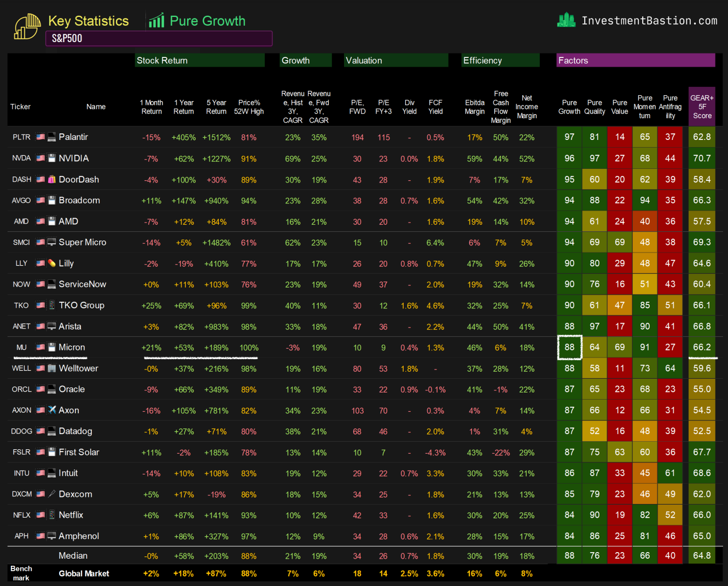Click the S&P500 index field
The height and width of the screenshot is (586, 728).
[159, 38]
